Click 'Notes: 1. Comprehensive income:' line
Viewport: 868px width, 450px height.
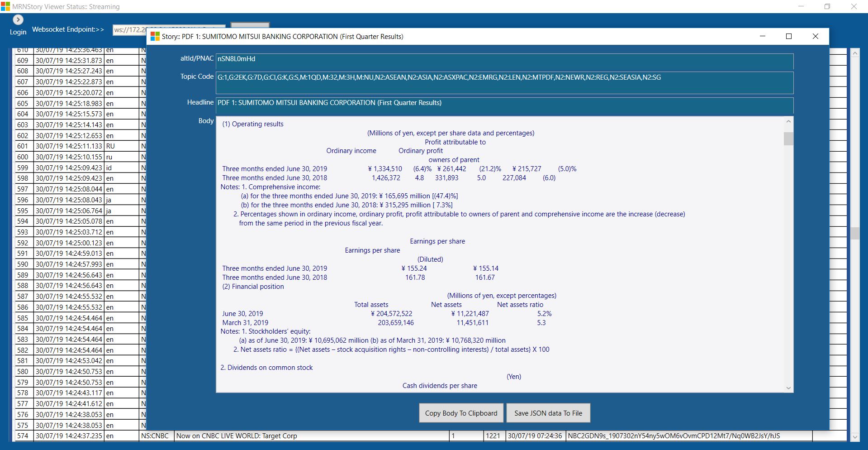[270, 187]
